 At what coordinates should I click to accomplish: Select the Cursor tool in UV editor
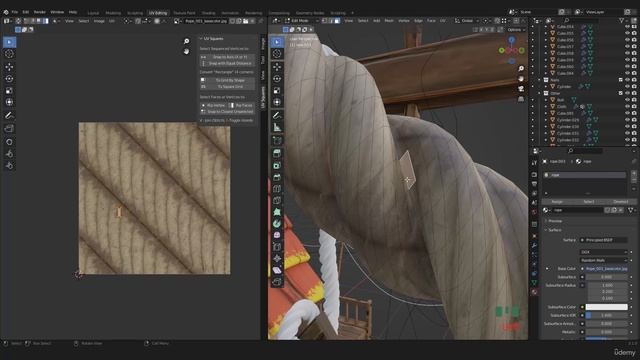(9, 54)
